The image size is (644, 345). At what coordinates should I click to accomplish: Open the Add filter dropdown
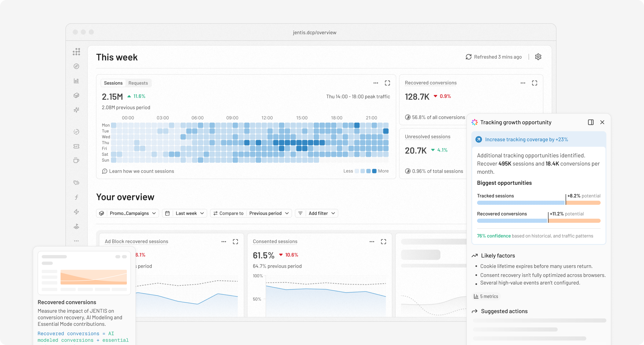tap(316, 213)
